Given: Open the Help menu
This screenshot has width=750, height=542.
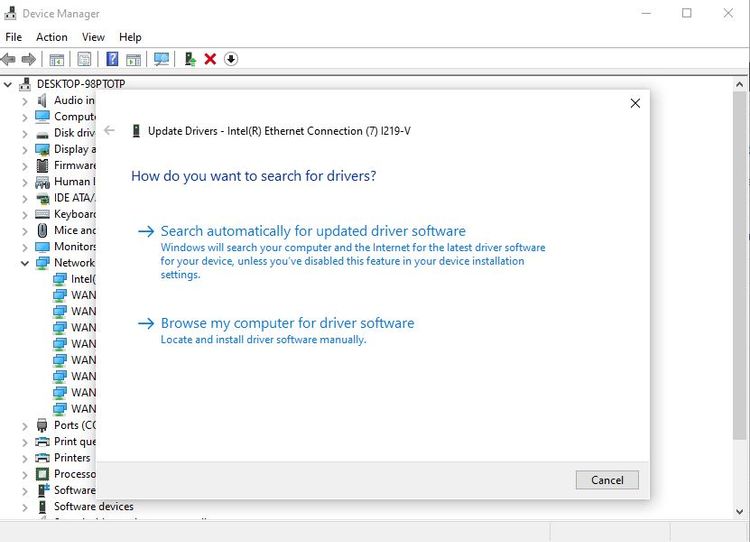Looking at the screenshot, I should [130, 37].
